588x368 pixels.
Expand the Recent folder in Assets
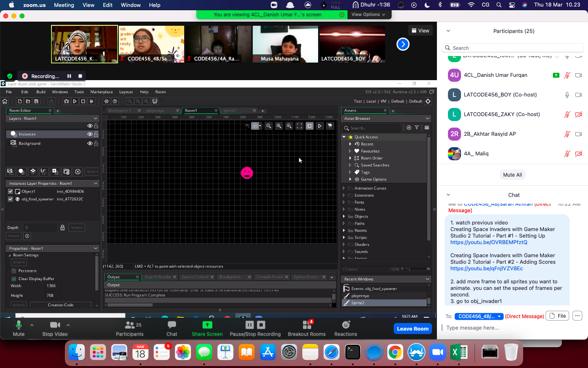pos(350,144)
